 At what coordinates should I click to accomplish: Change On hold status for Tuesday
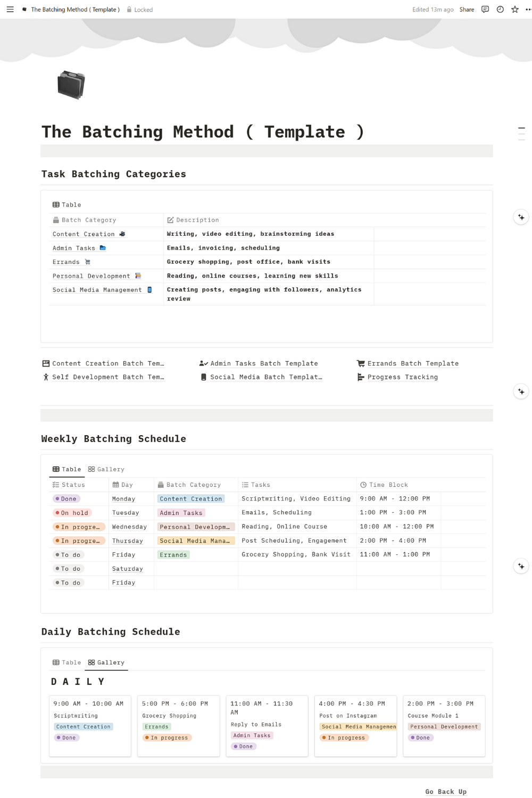[72, 513]
